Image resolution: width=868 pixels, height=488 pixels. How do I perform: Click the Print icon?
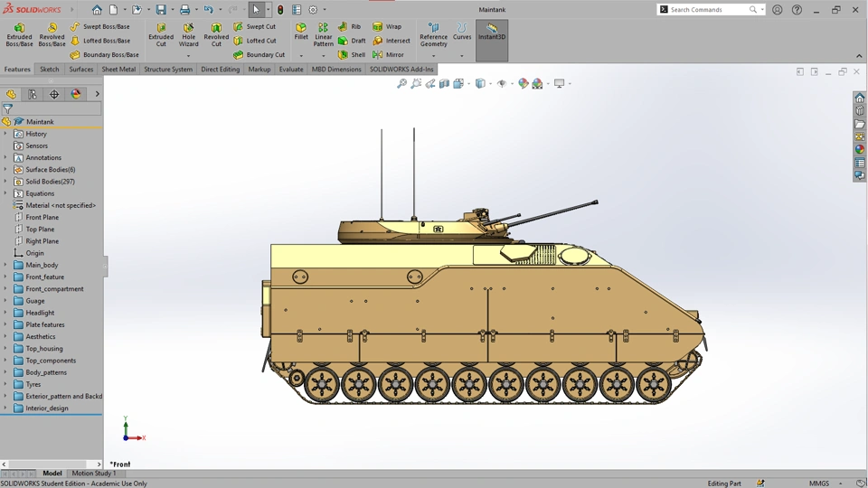184,9
